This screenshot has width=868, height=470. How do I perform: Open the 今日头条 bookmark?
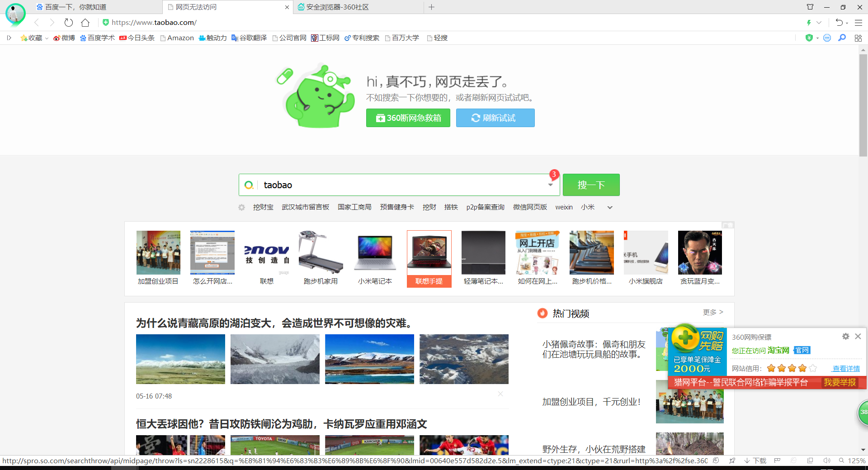(x=137, y=38)
